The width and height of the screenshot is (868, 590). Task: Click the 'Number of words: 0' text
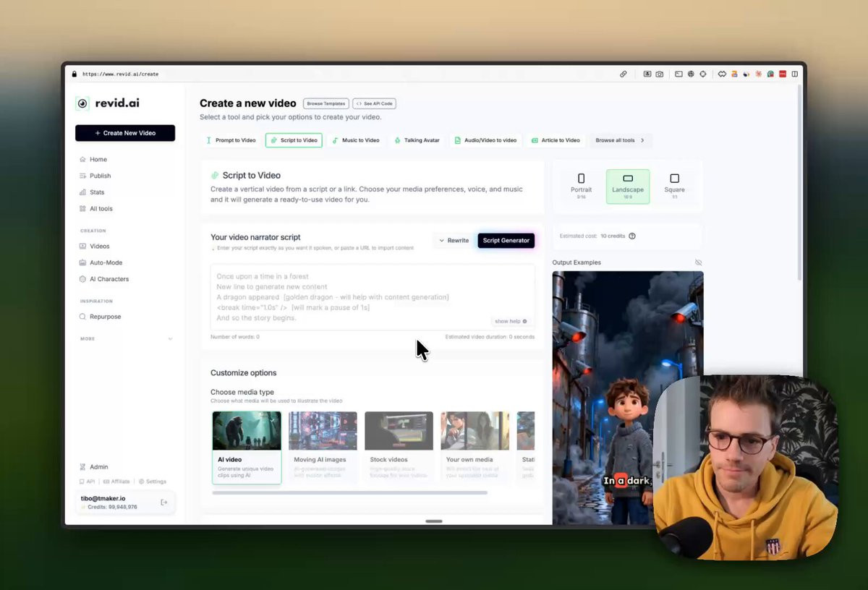point(235,337)
